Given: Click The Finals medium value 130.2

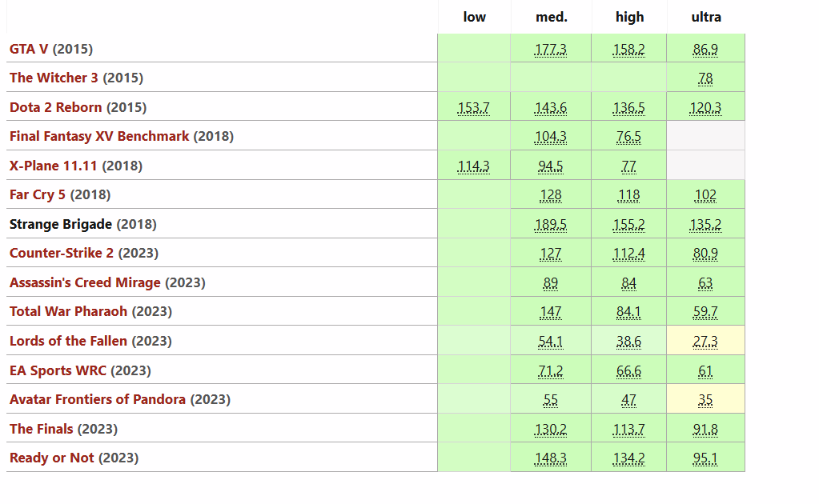Looking at the screenshot, I should [551, 430].
